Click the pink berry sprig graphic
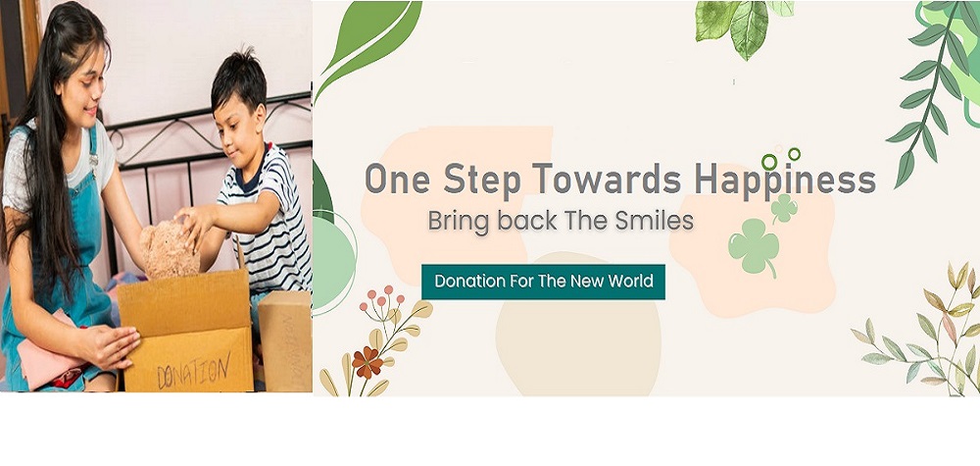 pyautogui.click(x=382, y=303)
